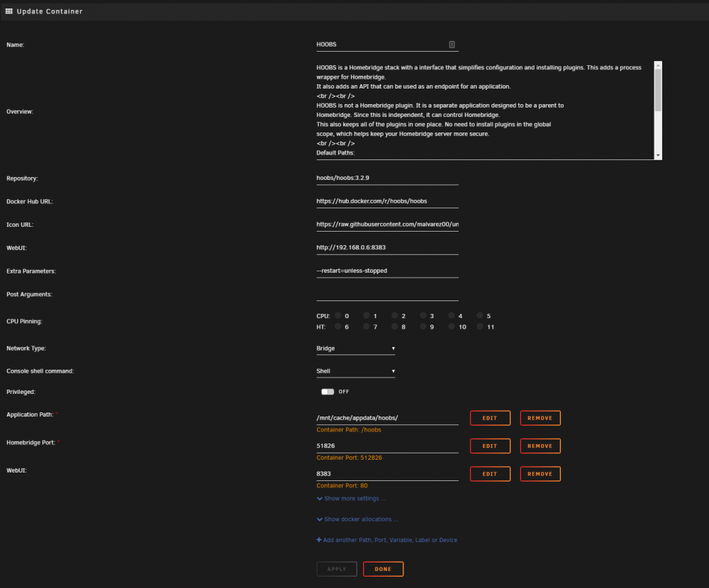Toggle CPU 0 pinning checkbox
This screenshot has height=588, width=709.
pos(337,315)
